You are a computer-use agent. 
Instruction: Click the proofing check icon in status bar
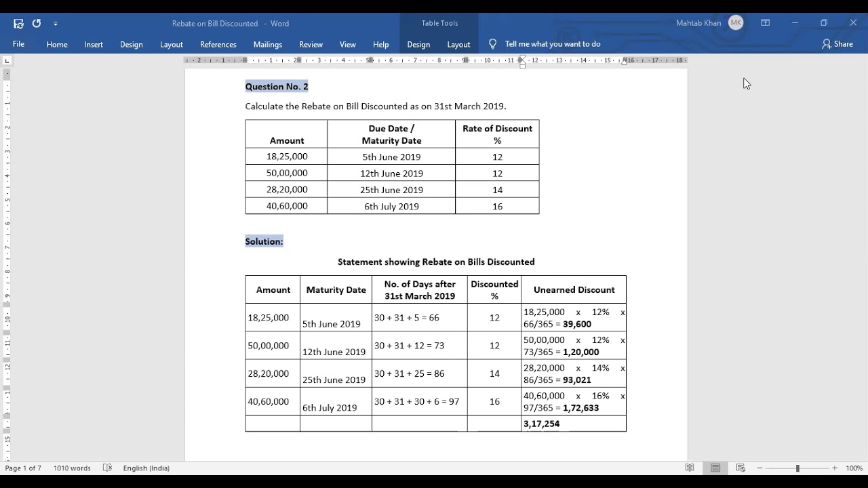pyautogui.click(x=107, y=468)
